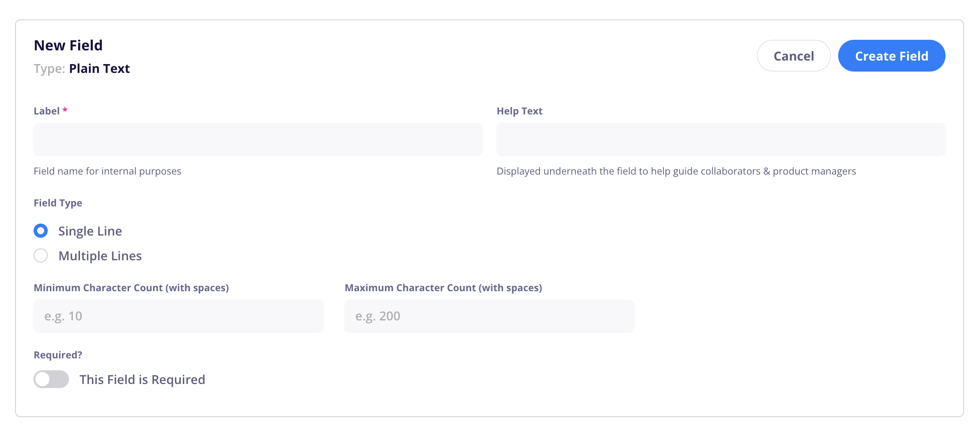Click the "Label" field caption
Image resolution: width=980 pixels, height=441 pixels.
point(46,111)
